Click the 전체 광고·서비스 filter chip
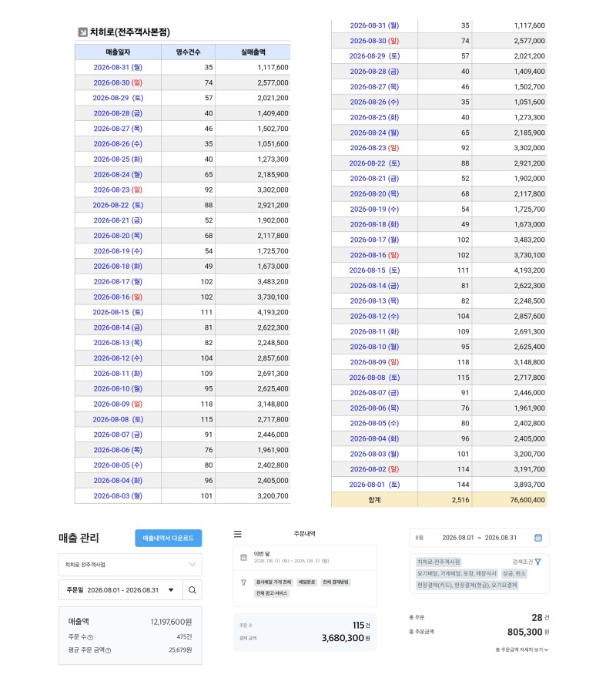 [272, 593]
